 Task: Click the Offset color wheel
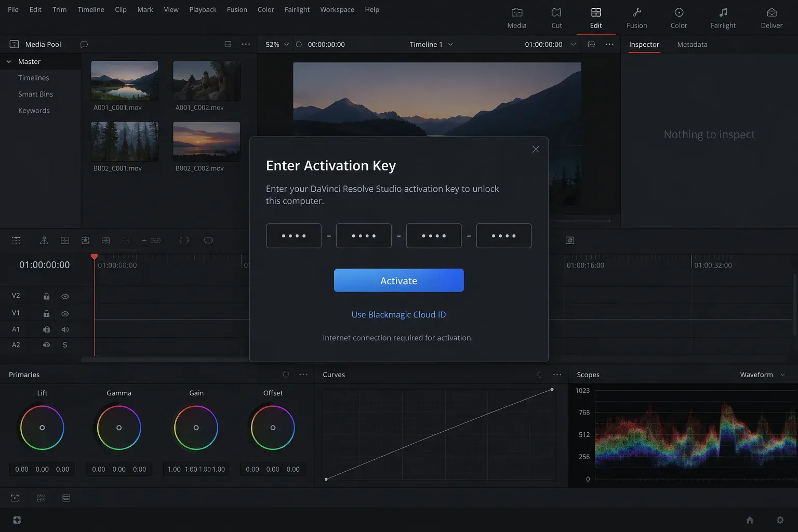click(x=273, y=428)
